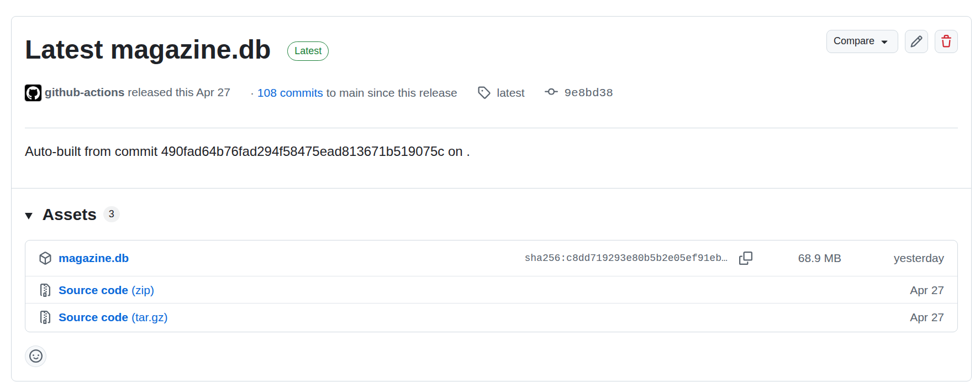The image size is (980, 387).
Task: Download Source code (tar.gz)
Action: click(x=113, y=317)
